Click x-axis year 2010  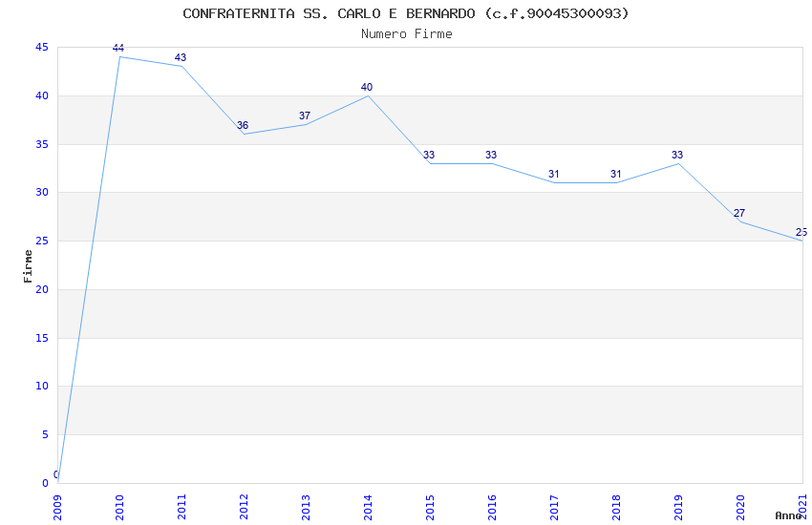(x=119, y=508)
